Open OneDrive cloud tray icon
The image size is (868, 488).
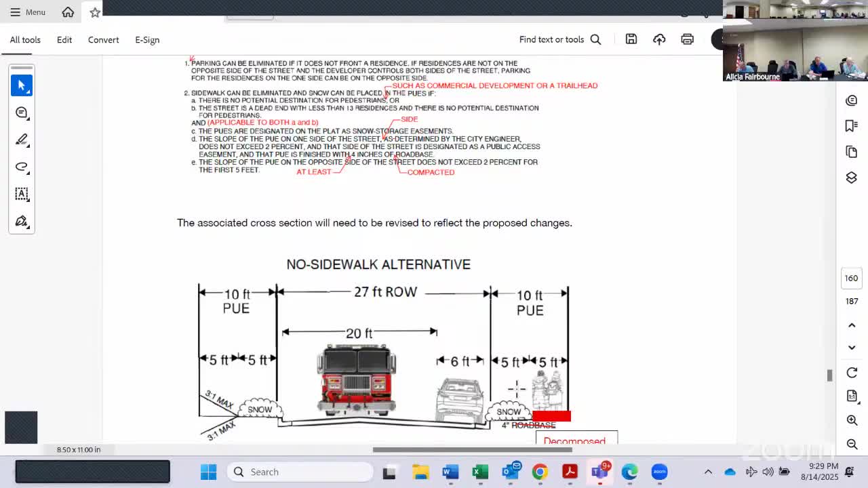click(x=730, y=472)
